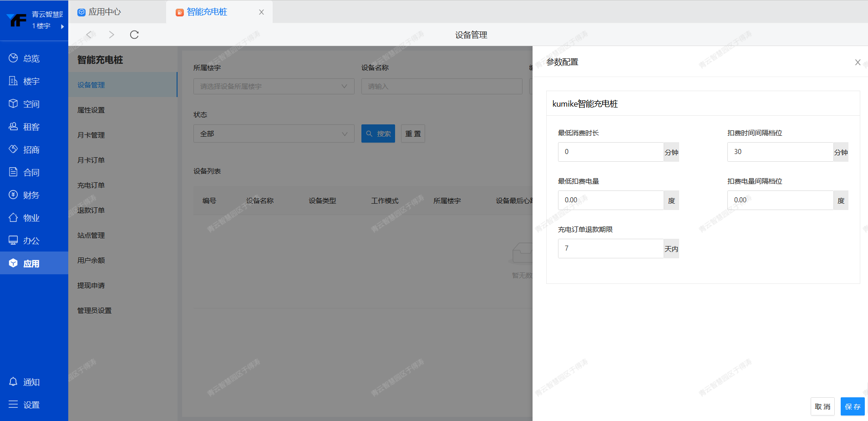Click the 取消 button
Screen dimensions: 868x421
[x=822, y=406]
